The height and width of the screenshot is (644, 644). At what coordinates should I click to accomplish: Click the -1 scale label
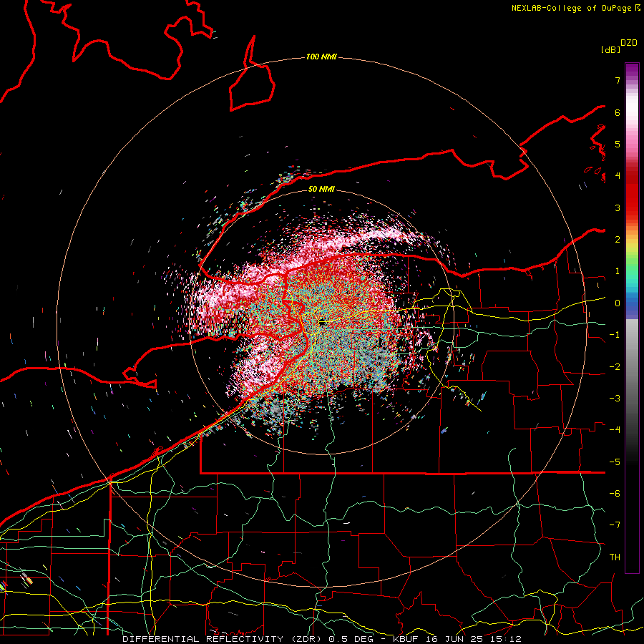615,335
